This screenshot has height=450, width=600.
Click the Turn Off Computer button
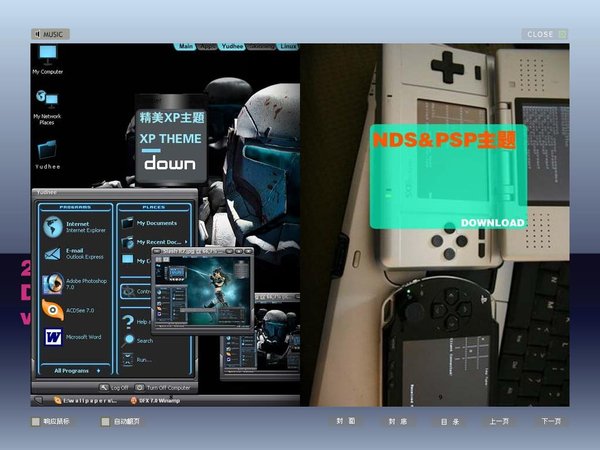coord(163,388)
